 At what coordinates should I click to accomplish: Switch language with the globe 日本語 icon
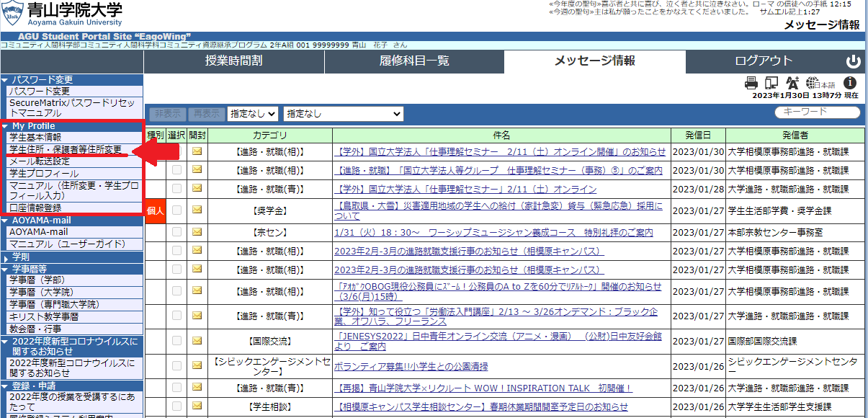click(x=820, y=83)
